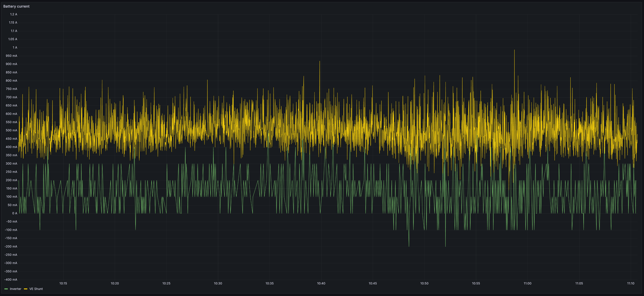Click the 10:30 time axis label
The height and width of the screenshot is (296, 644).
point(218,283)
